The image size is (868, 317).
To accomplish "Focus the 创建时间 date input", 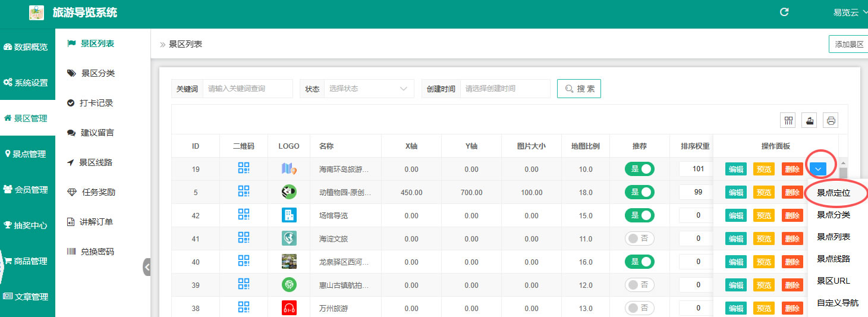I will pos(505,89).
